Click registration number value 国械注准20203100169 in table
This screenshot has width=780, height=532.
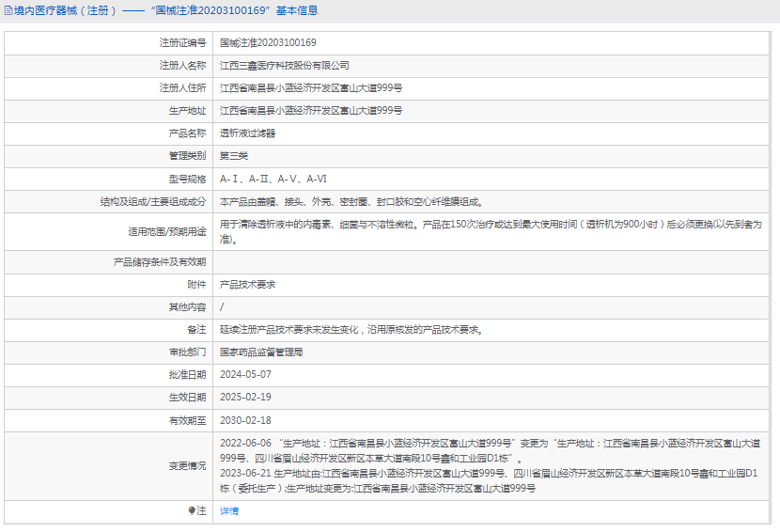point(268,43)
